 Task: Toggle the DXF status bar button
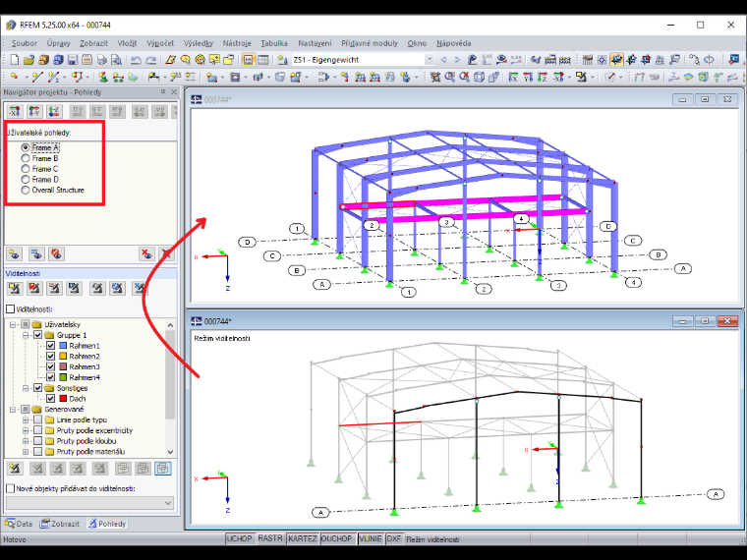393,538
